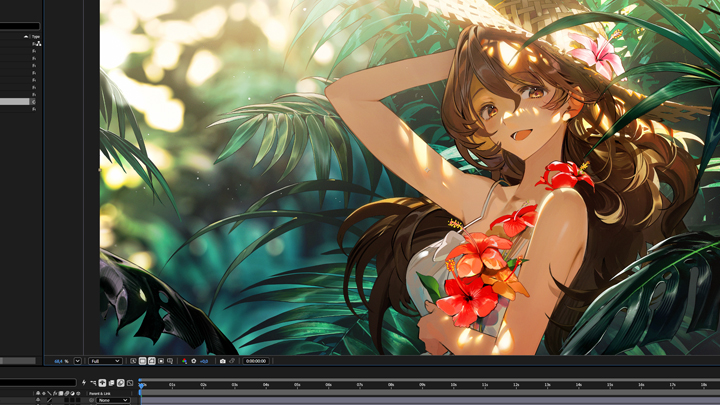720x405 pixels.
Task: Click the Quality column header icon
Action: [x=49, y=393]
